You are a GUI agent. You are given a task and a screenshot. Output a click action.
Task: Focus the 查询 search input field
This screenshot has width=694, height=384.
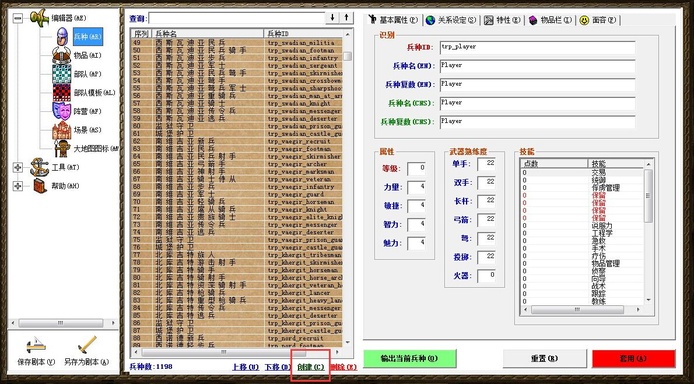point(237,18)
